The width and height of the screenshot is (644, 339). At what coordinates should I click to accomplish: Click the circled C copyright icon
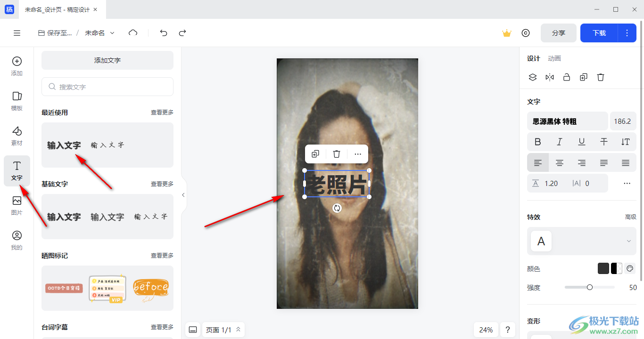coord(526,33)
